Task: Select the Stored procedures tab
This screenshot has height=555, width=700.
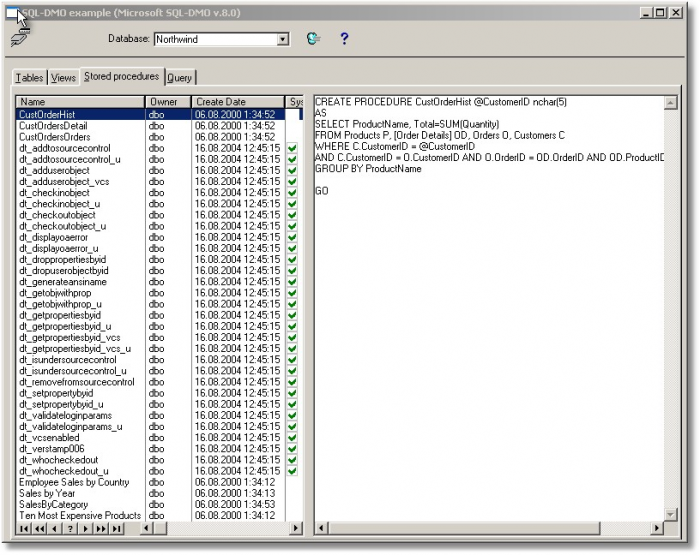Action: click(121, 76)
